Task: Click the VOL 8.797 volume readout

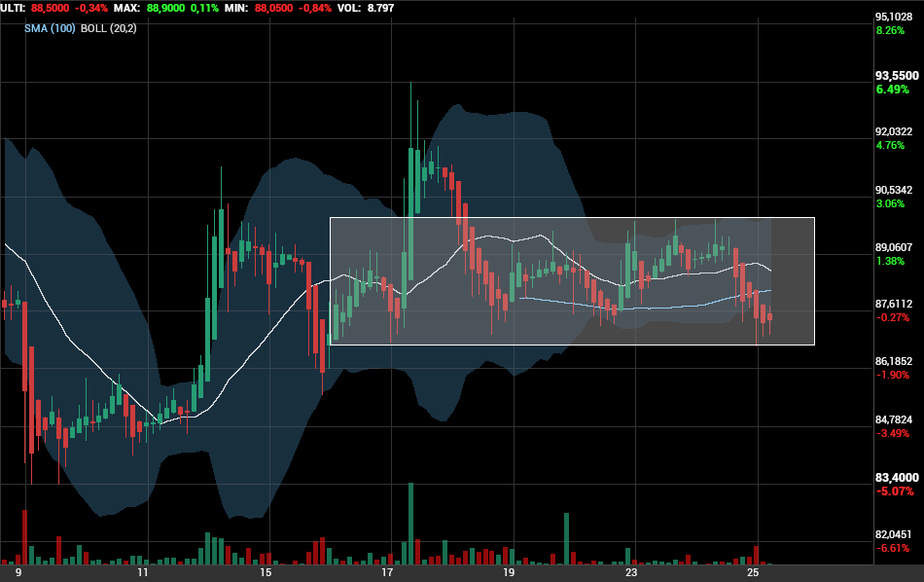Action: tap(366, 8)
